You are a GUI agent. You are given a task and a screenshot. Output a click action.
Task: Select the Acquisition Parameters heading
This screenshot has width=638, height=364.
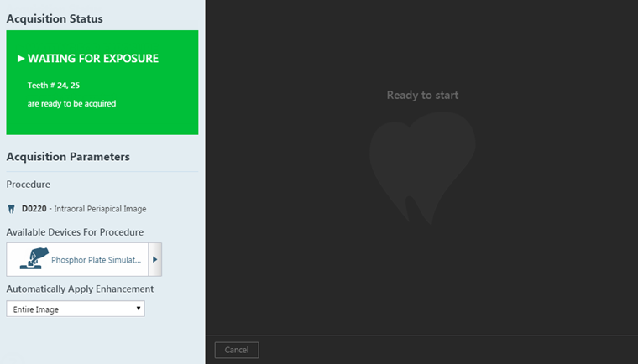pos(68,157)
